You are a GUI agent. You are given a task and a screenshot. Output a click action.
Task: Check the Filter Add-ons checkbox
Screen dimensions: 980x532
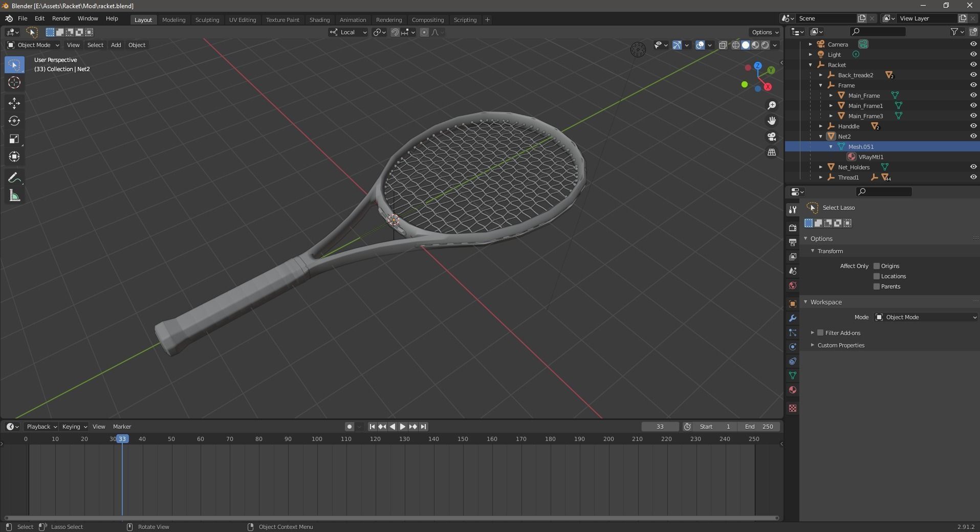[820, 333]
